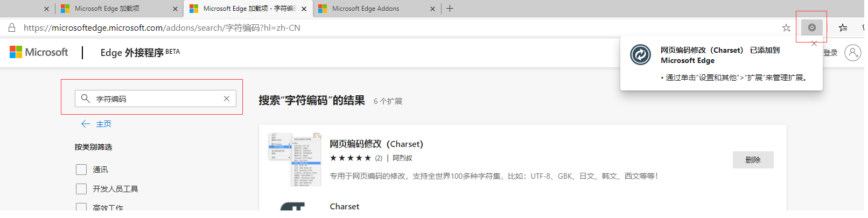Clear the search box with X icon
The height and width of the screenshot is (218, 868).
click(227, 99)
